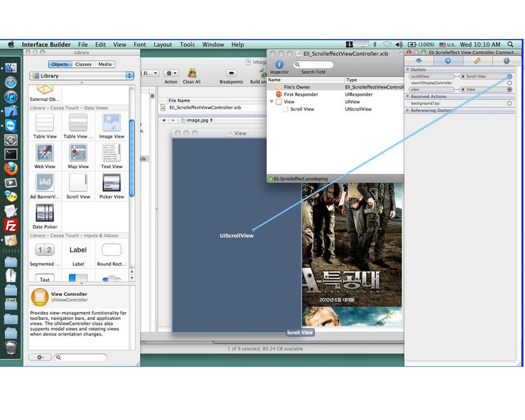
Task: Collapse the Received Actions section
Action: pyautogui.click(x=407, y=96)
